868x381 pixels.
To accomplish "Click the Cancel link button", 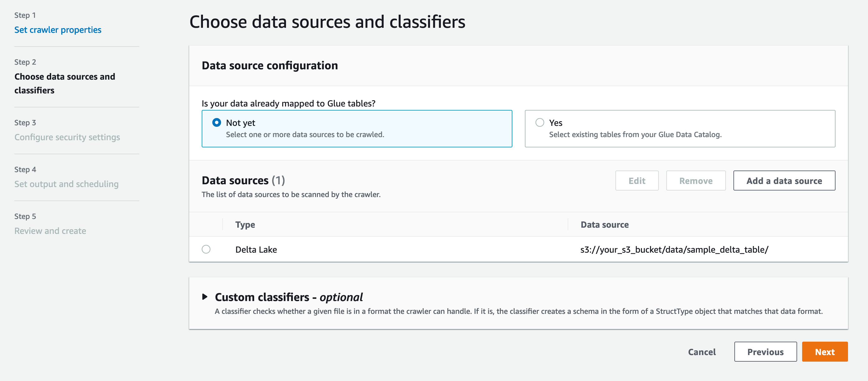I will pos(702,352).
